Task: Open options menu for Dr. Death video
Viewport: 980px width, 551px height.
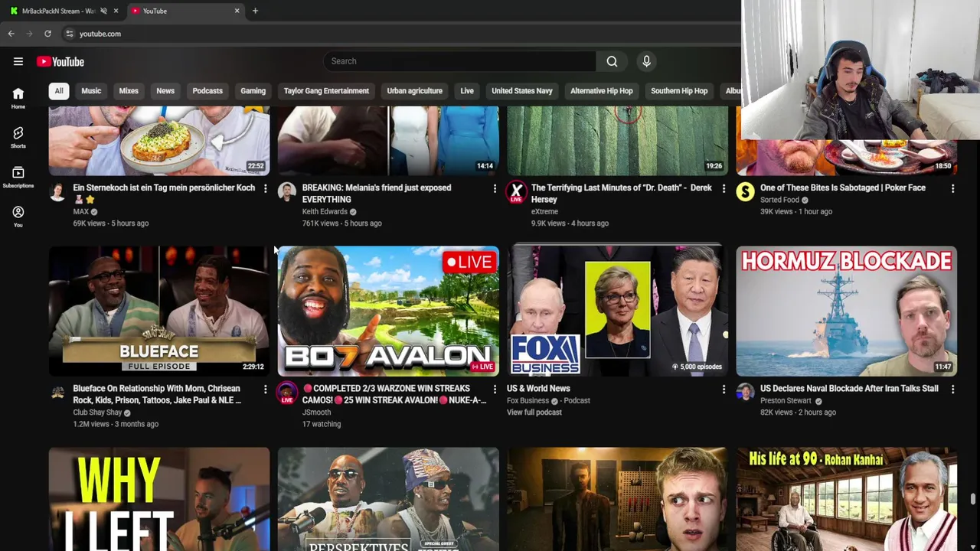Action: 724,188
